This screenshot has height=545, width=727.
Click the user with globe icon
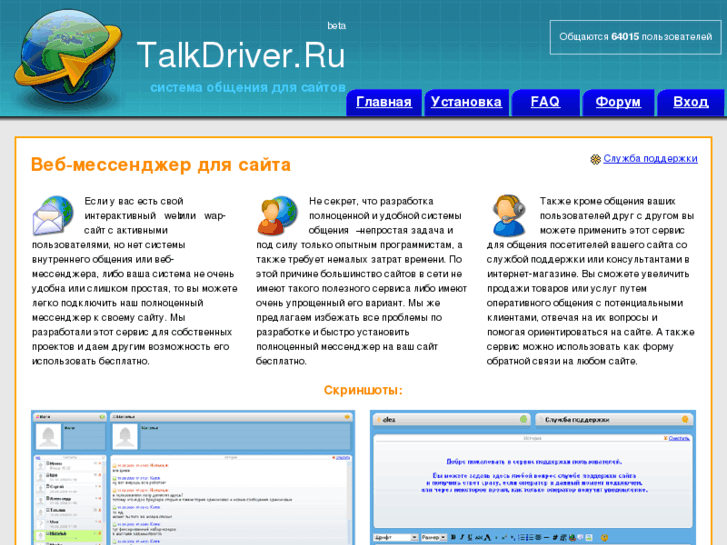click(x=277, y=215)
